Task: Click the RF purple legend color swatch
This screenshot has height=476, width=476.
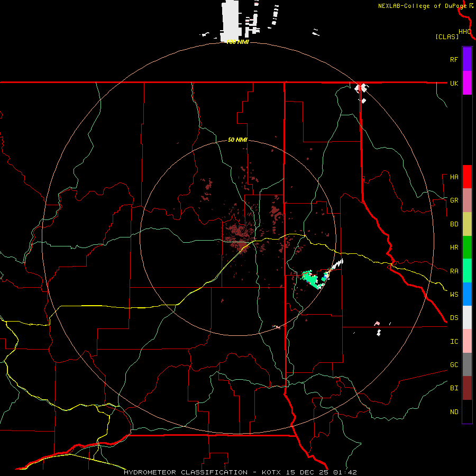Action: pos(467,59)
